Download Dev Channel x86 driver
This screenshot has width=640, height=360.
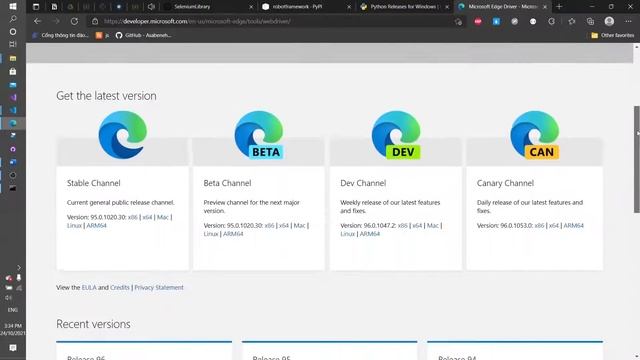pyautogui.click(x=402, y=225)
